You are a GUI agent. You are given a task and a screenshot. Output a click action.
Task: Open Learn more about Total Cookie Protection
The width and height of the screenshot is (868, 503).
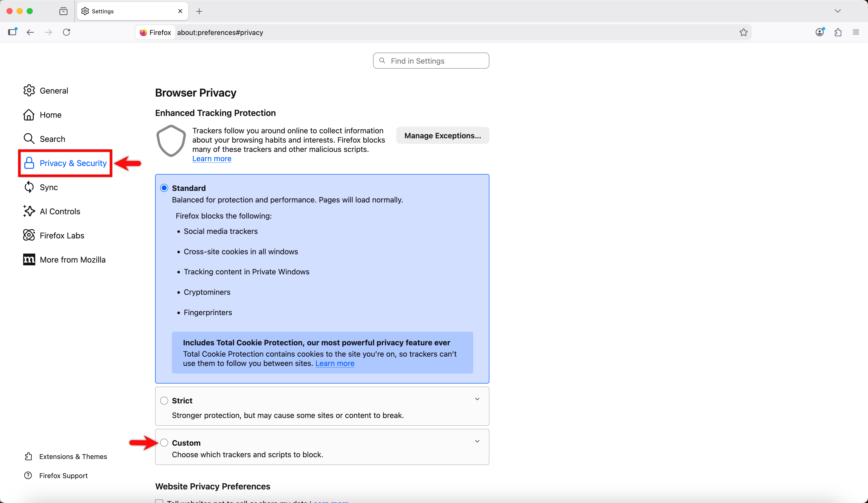pyautogui.click(x=335, y=363)
